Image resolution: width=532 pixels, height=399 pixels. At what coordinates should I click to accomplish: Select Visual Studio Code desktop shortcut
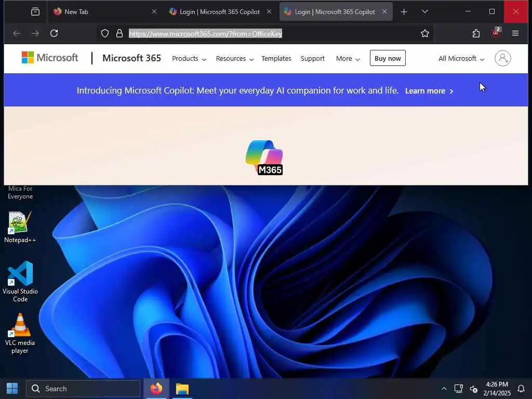pos(20,281)
